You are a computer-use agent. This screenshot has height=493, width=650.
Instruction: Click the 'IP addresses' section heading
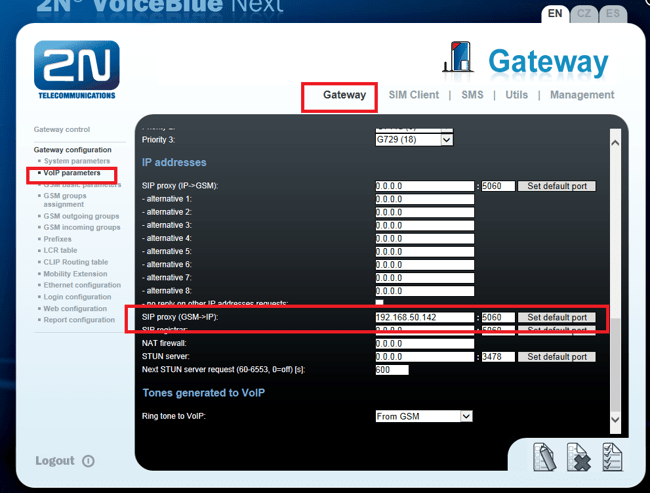(174, 163)
